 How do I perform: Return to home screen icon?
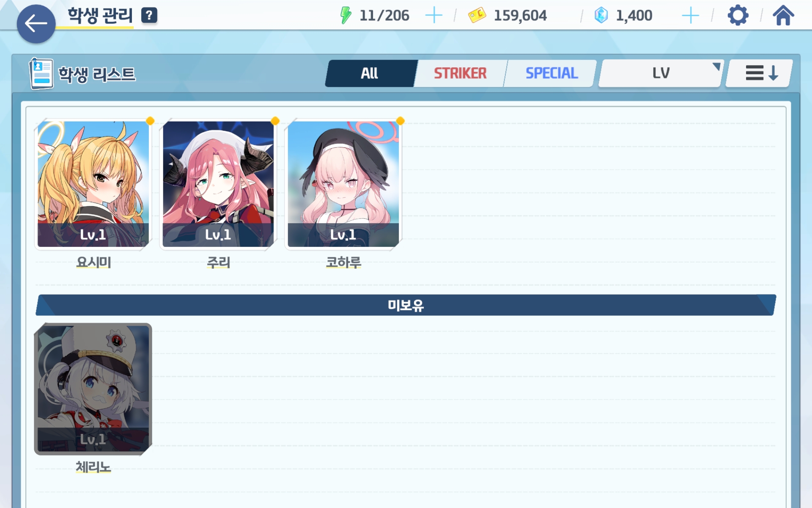(783, 16)
